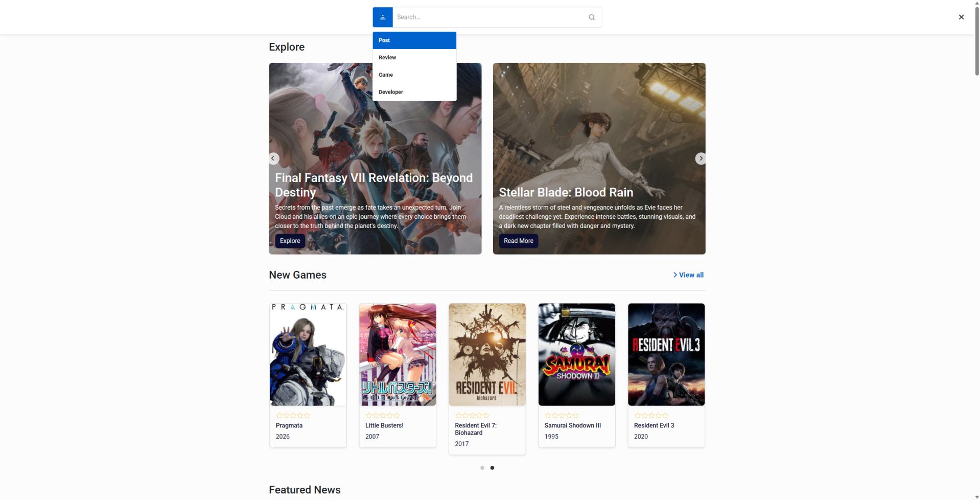Screen dimensions: 980x500
Task: Click the Resident Evil 7: Biohazard title
Action: point(476,429)
